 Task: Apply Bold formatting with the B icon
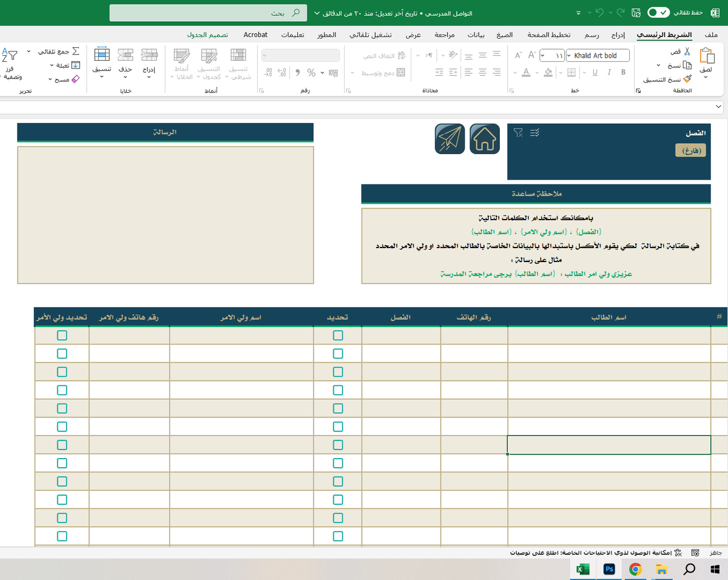tap(623, 73)
